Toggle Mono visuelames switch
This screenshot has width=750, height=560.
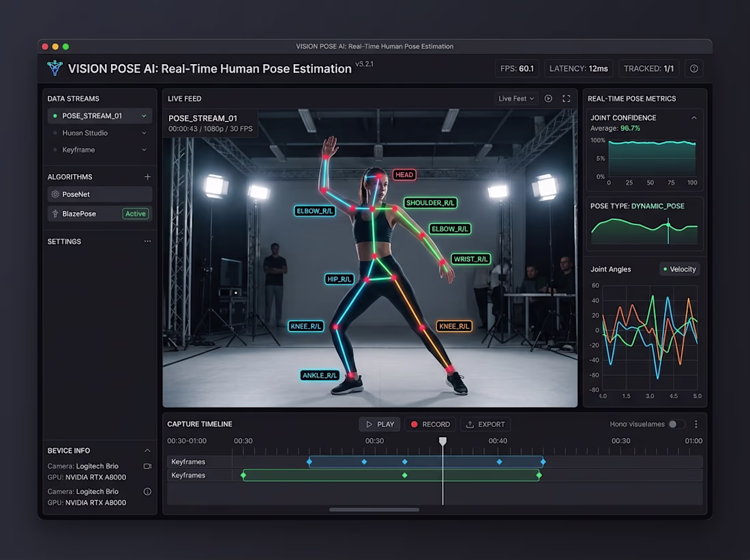pos(676,424)
